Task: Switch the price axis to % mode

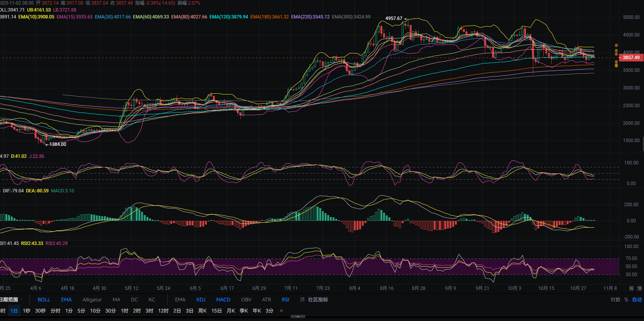Action: pos(626,299)
